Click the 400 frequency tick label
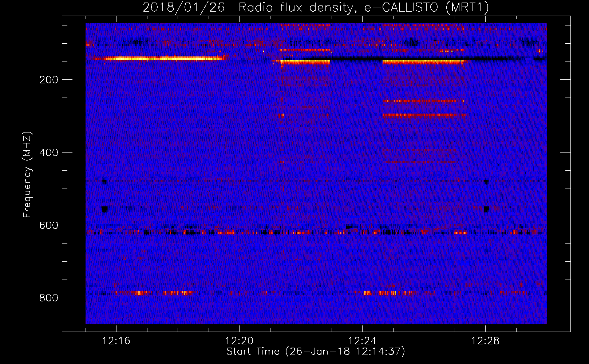This screenshot has height=364, width=589. (x=49, y=153)
